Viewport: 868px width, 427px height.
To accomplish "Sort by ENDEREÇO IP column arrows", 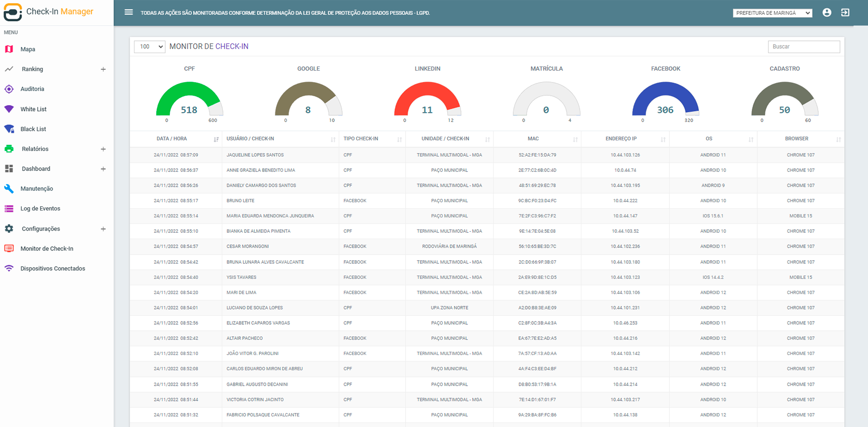I will coord(663,139).
